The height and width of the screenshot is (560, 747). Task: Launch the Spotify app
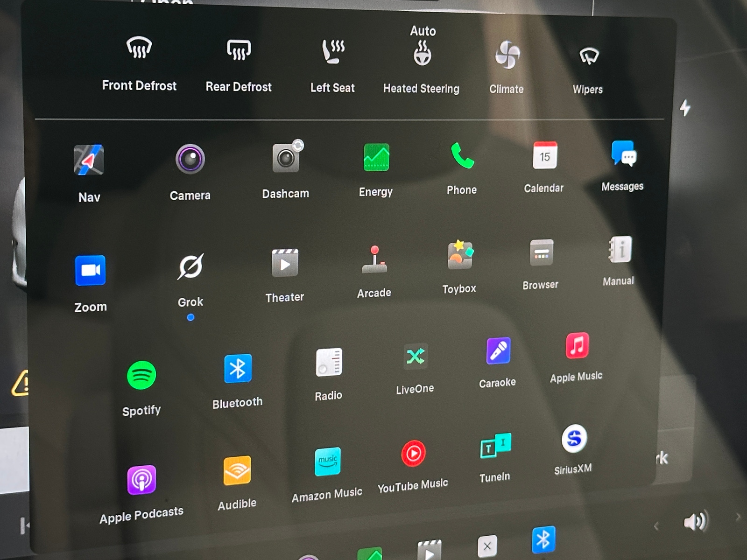point(141,375)
